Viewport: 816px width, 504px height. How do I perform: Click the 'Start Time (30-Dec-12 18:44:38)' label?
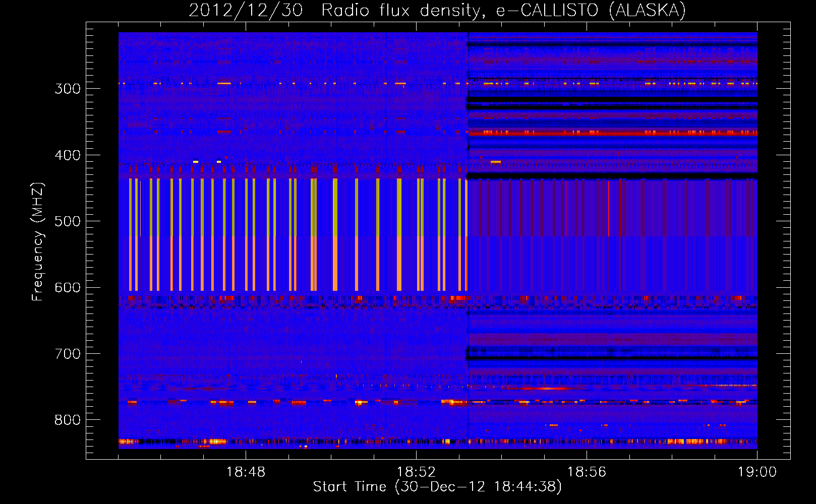click(x=437, y=487)
